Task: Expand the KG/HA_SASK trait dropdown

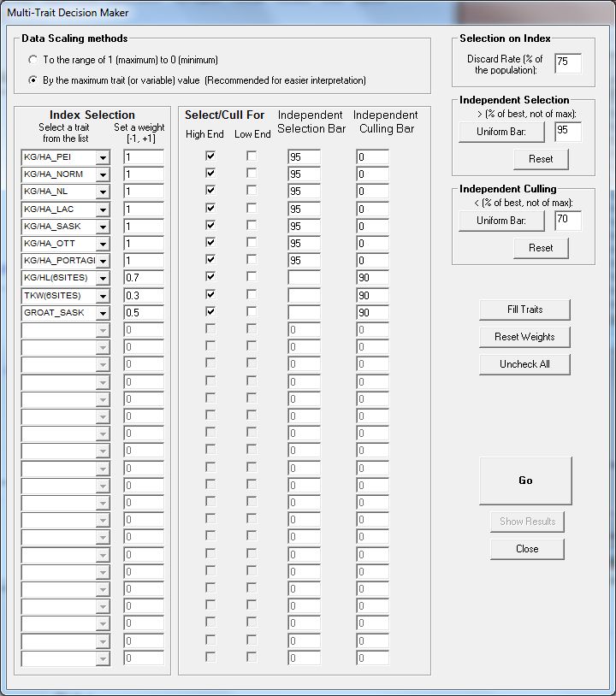Action: coord(103,227)
